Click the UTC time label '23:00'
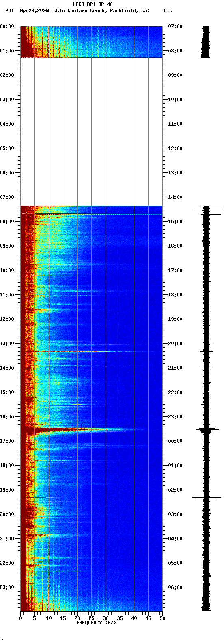This screenshot has width=224, height=644. [x=175, y=417]
